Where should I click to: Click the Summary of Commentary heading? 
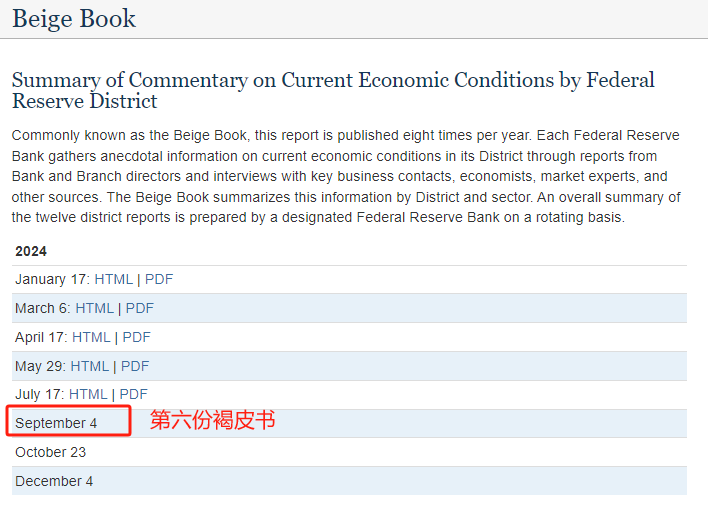333,90
